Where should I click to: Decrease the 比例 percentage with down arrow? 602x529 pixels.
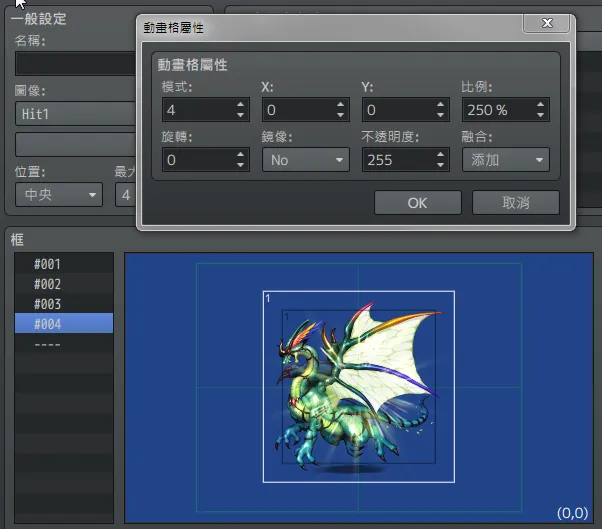tap(540, 115)
